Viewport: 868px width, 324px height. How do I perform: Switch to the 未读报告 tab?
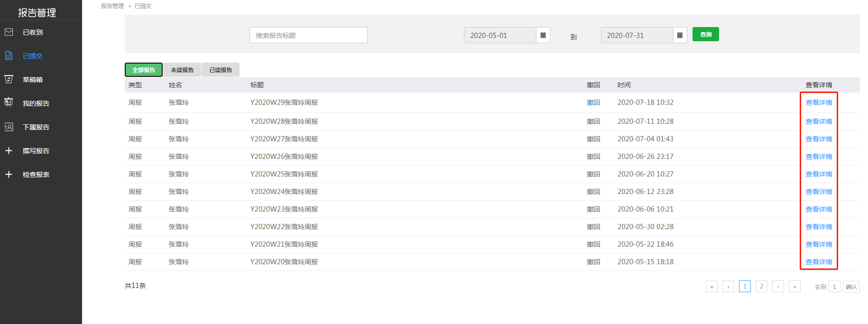[x=182, y=70]
